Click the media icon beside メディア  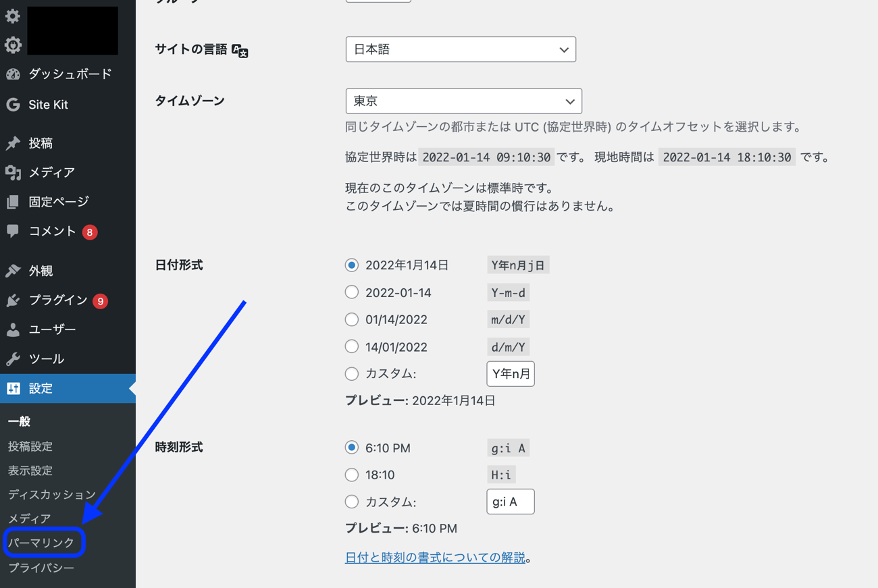[13, 173]
